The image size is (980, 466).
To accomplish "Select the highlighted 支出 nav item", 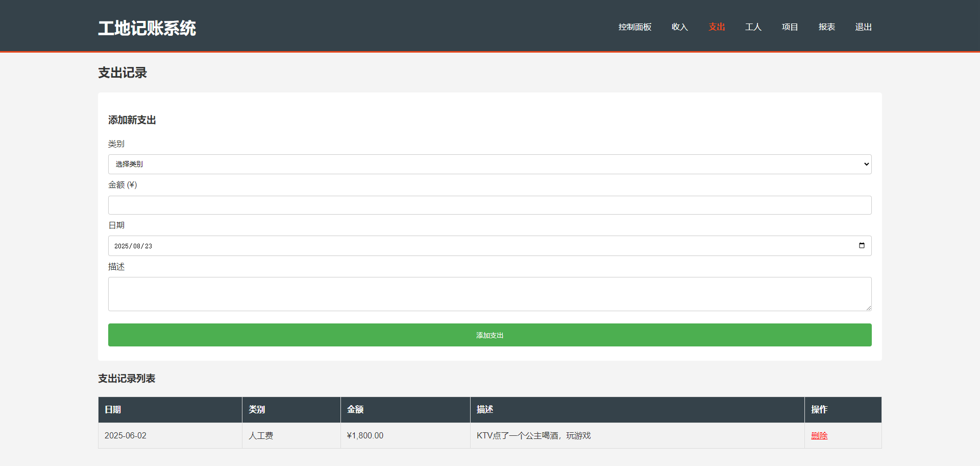I will (716, 27).
